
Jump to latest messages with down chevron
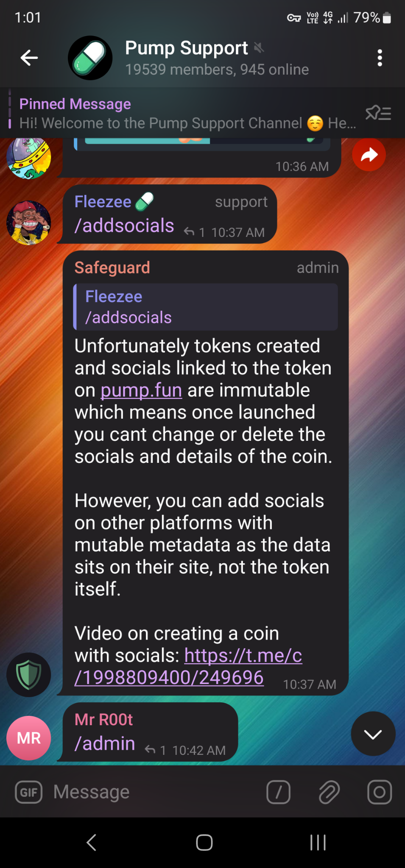(373, 734)
